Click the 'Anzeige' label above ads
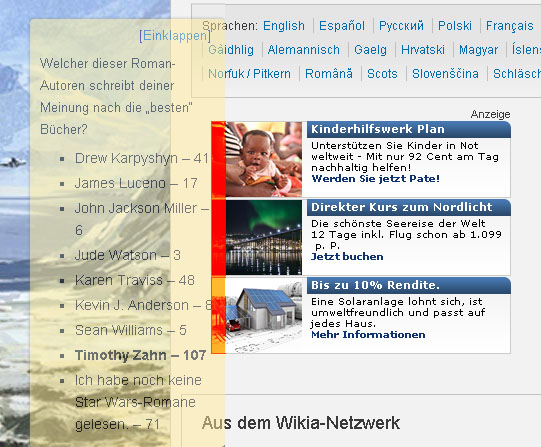Viewport: 541px width, 447px height. 490,114
